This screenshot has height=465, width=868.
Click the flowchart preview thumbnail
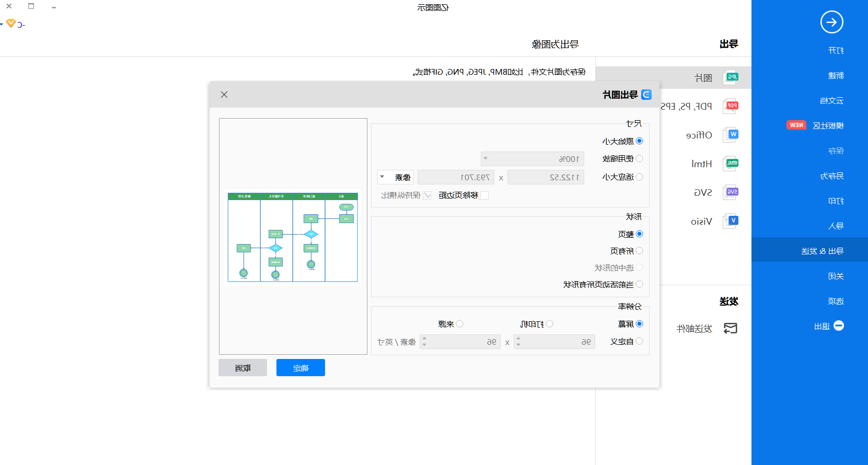[x=293, y=237]
